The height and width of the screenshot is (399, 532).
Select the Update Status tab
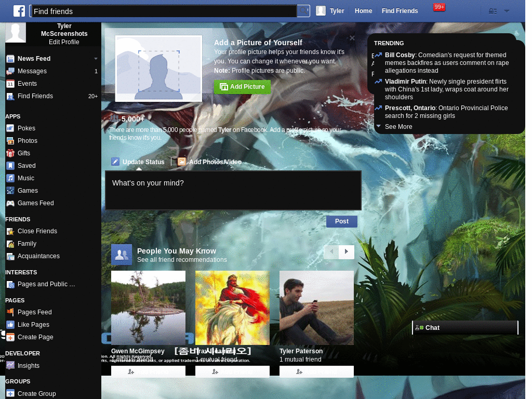138,162
